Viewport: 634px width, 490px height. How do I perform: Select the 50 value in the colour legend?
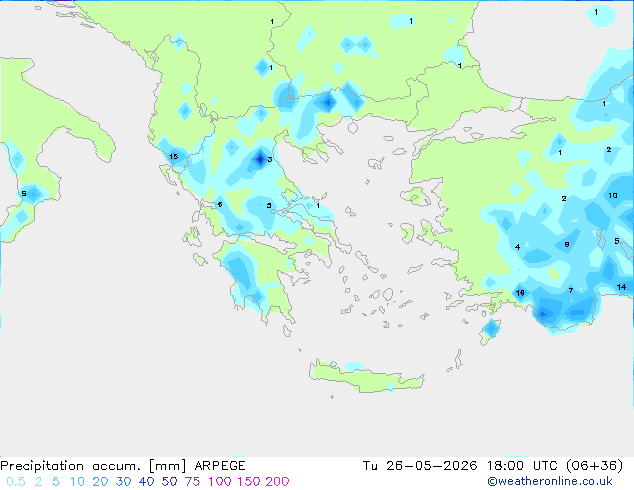point(169,482)
